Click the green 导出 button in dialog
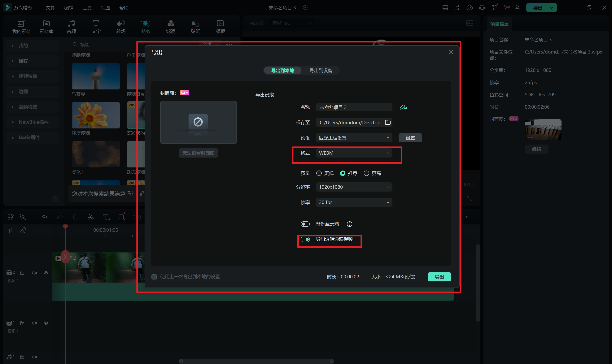The height and width of the screenshot is (364, 612). 439,277
